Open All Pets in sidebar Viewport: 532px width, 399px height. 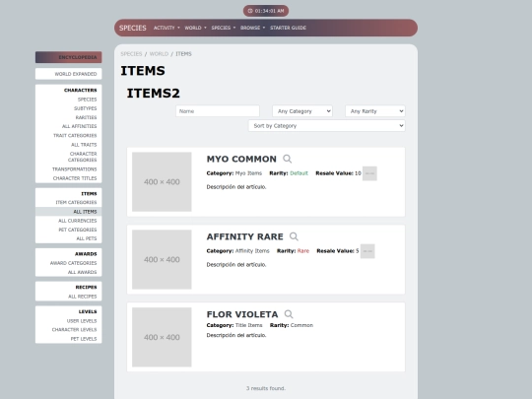86,238
